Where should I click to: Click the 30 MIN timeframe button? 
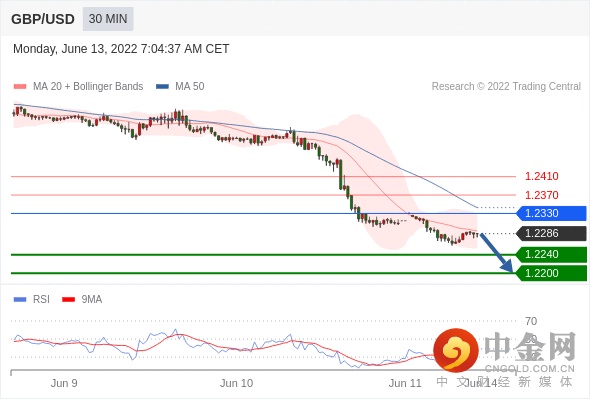[x=108, y=19]
